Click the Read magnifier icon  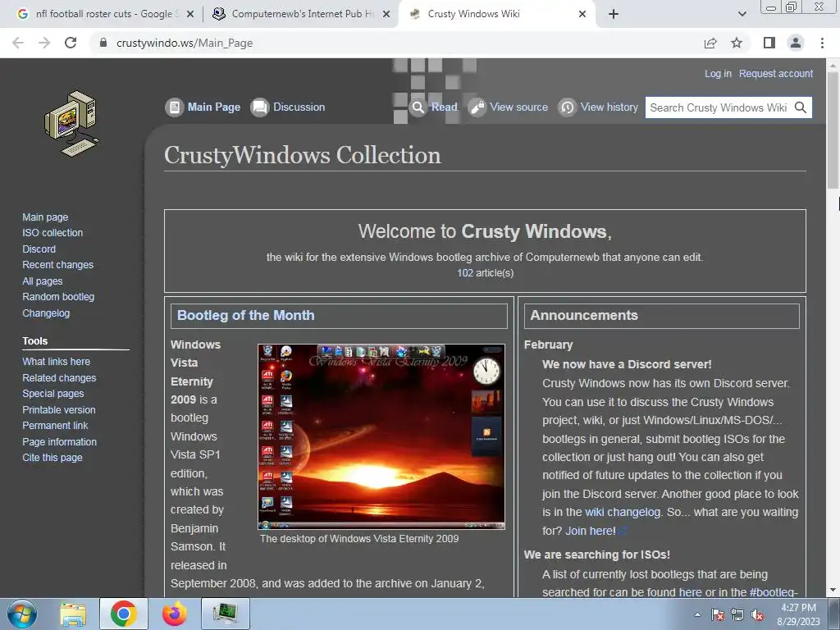pyautogui.click(x=418, y=107)
